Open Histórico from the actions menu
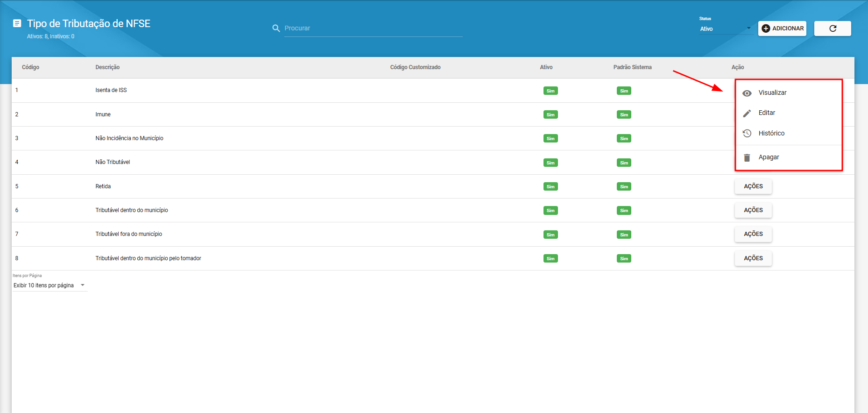Screen dimensions: 868x413 [789, 133]
